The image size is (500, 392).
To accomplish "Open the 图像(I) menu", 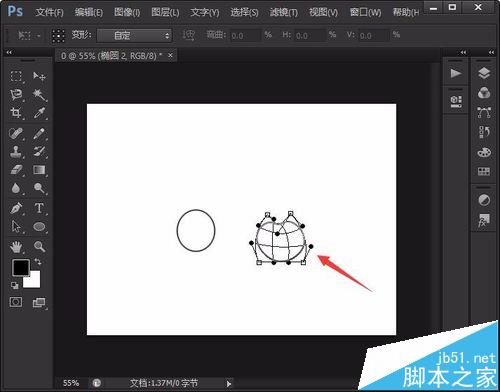I will tap(127, 13).
